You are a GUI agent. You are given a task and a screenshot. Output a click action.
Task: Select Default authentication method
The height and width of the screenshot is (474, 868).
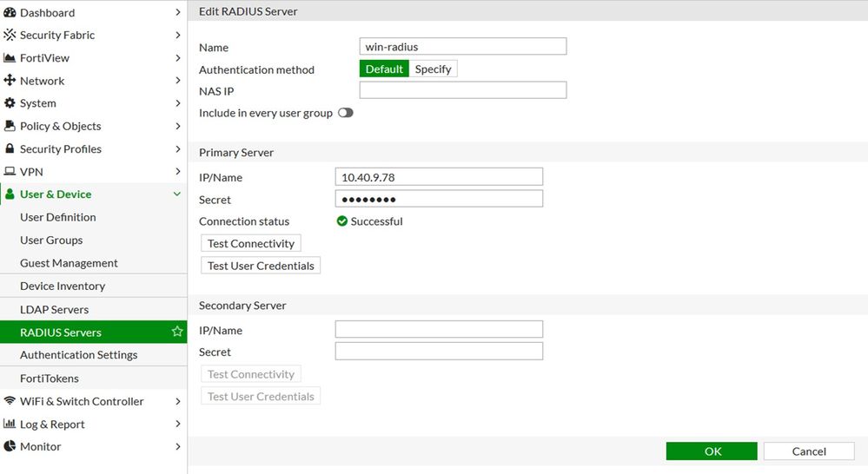pyautogui.click(x=384, y=69)
